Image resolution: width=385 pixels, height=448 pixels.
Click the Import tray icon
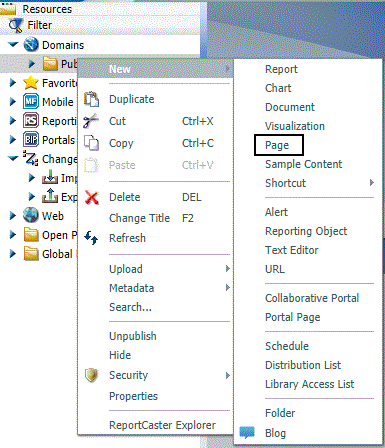50,177
